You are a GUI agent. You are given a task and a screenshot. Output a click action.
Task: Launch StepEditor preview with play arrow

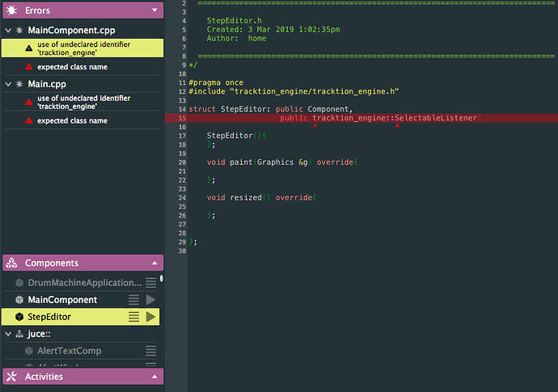151,317
